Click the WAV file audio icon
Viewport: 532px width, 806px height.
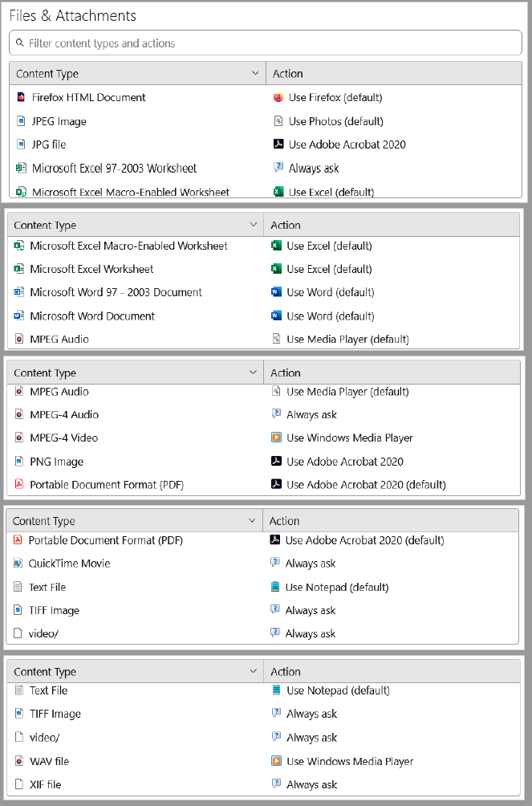point(19,761)
